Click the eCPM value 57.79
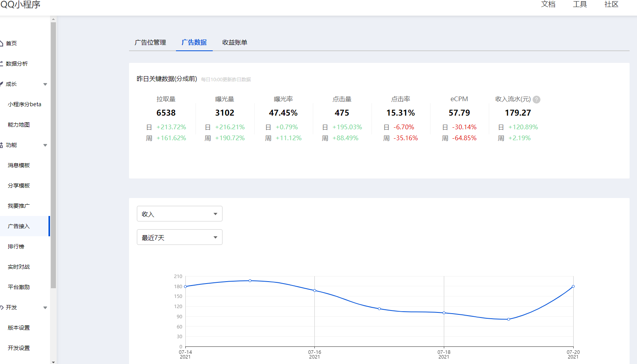The width and height of the screenshot is (637, 364). [459, 113]
